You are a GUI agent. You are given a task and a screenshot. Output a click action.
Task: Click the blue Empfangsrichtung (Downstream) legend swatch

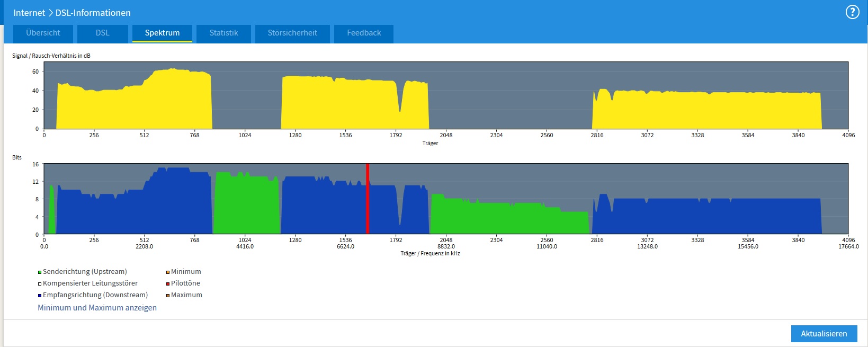tap(40, 296)
